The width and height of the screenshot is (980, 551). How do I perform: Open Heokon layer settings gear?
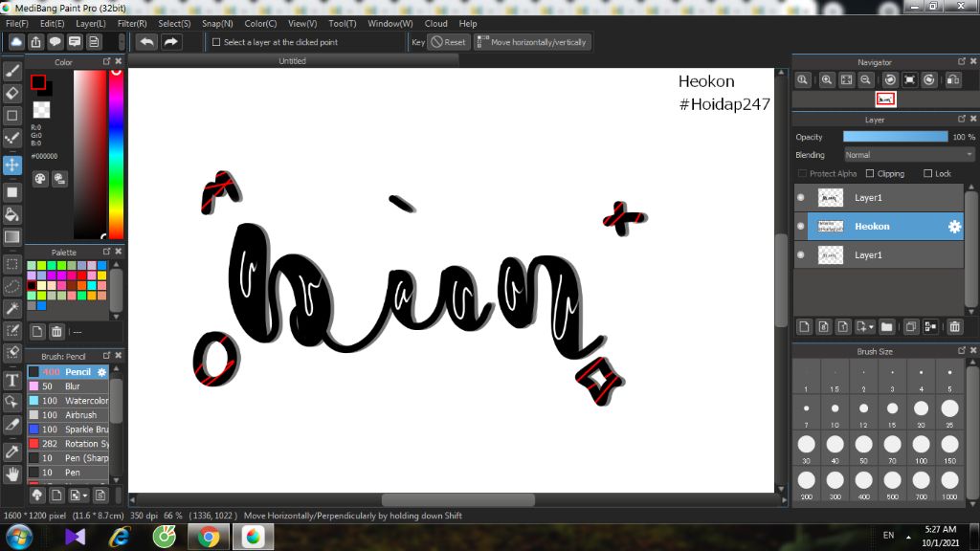954,227
